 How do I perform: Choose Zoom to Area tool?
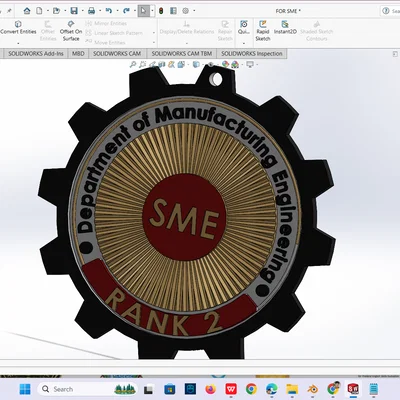click(142, 64)
